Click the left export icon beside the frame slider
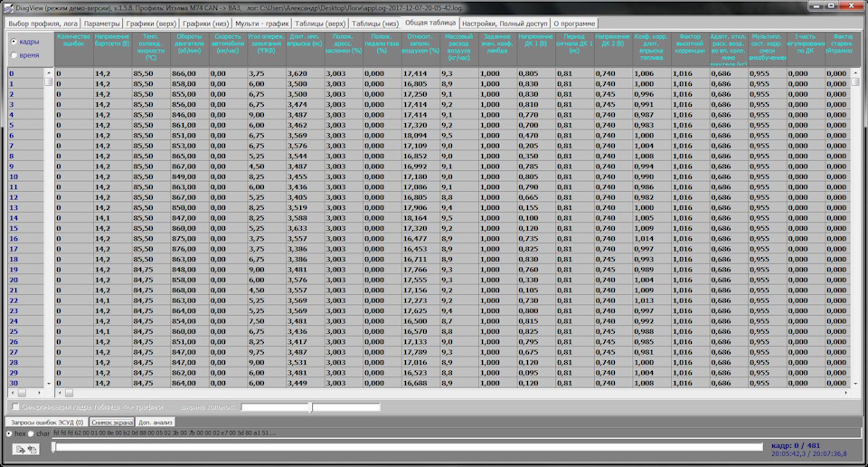Image resolution: width=868 pixels, height=467 pixels. [19, 449]
